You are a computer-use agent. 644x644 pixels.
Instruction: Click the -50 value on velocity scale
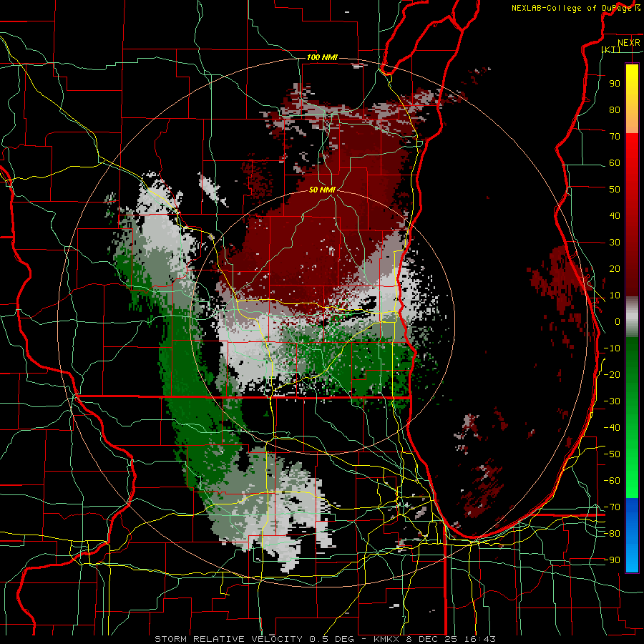[612, 454]
